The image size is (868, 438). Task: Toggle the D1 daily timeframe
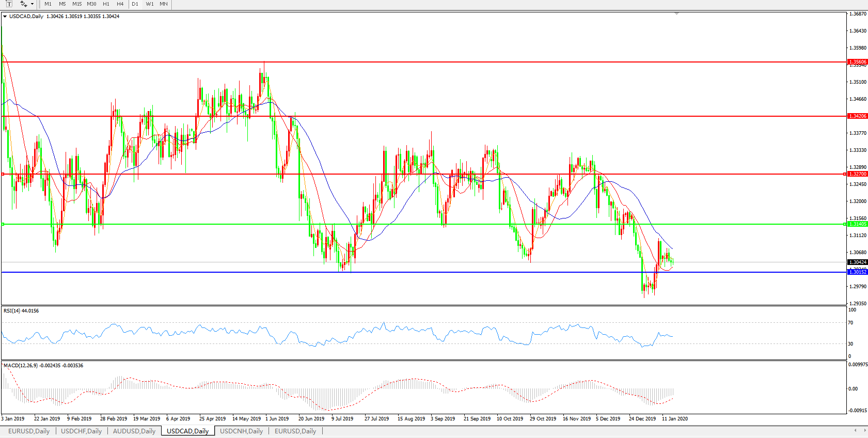(x=135, y=4)
